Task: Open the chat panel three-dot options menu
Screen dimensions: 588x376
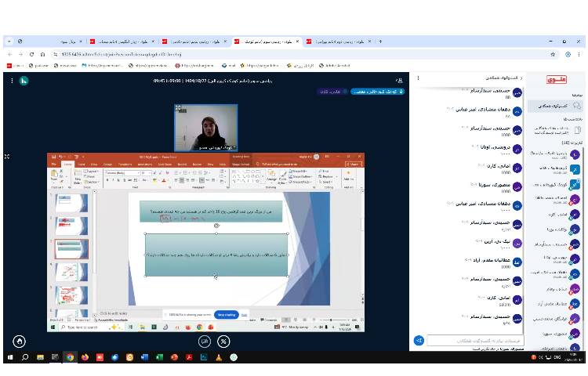Action: 419,78
